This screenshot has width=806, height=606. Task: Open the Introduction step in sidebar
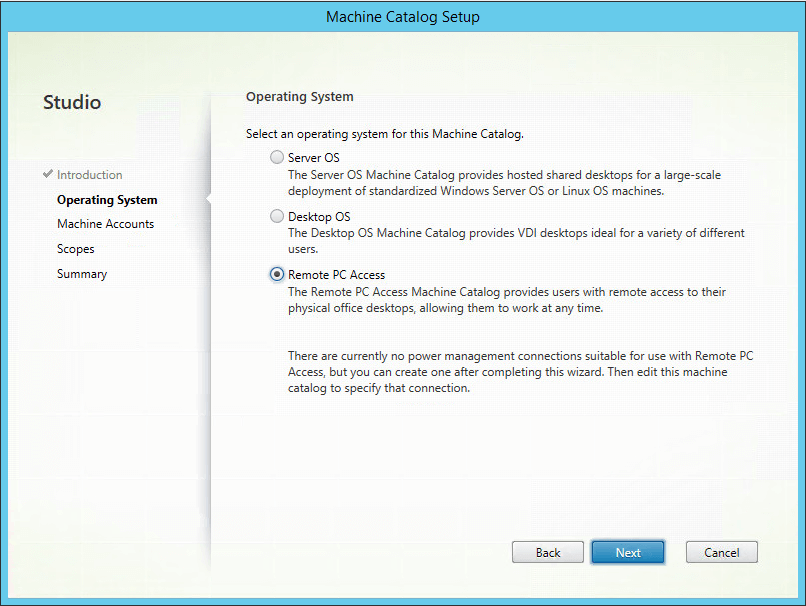click(89, 175)
